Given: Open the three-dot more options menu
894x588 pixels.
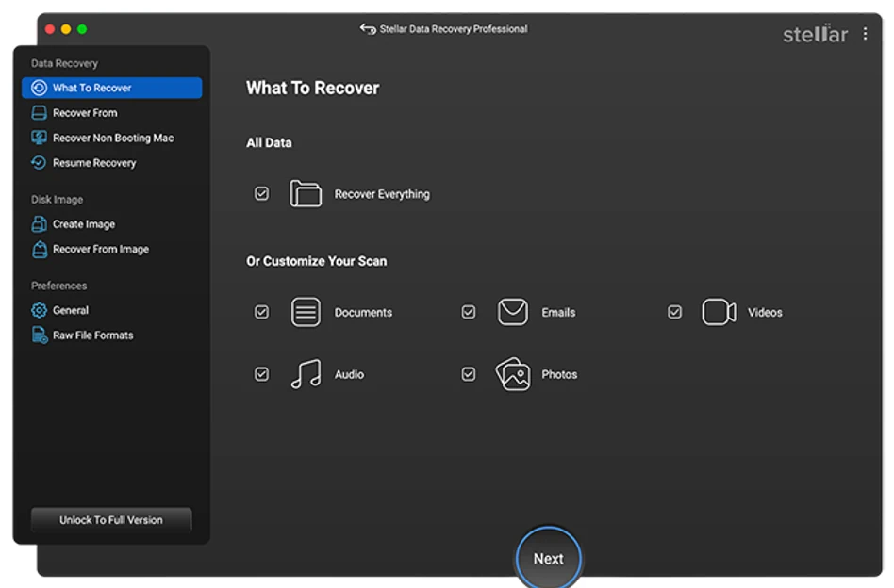Looking at the screenshot, I should pos(866,34).
